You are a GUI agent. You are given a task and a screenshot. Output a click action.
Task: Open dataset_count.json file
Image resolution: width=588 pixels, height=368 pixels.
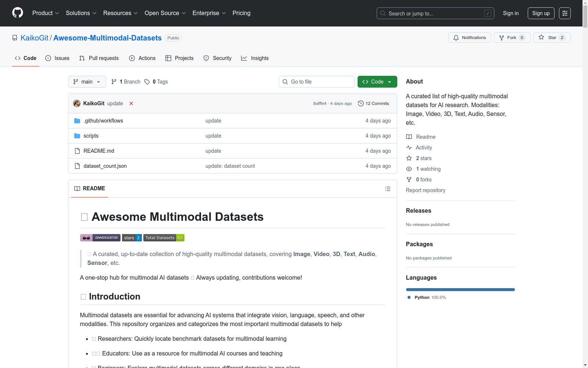tap(105, 166)
